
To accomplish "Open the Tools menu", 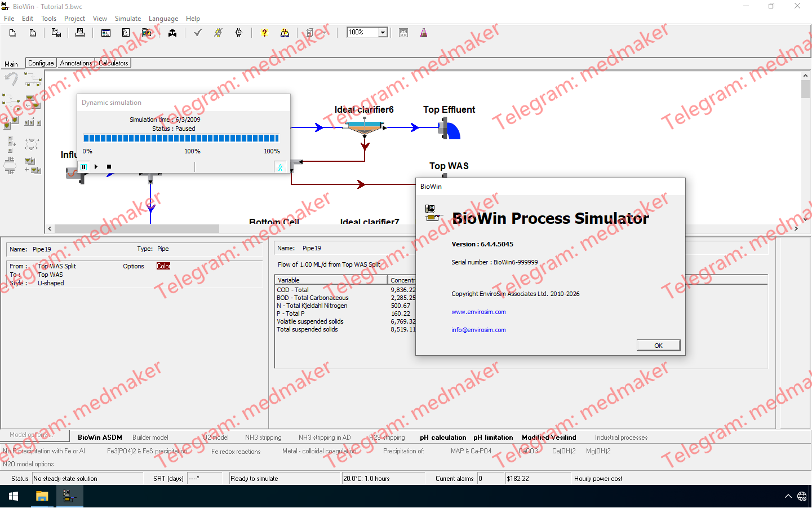I will pos(48,19).
